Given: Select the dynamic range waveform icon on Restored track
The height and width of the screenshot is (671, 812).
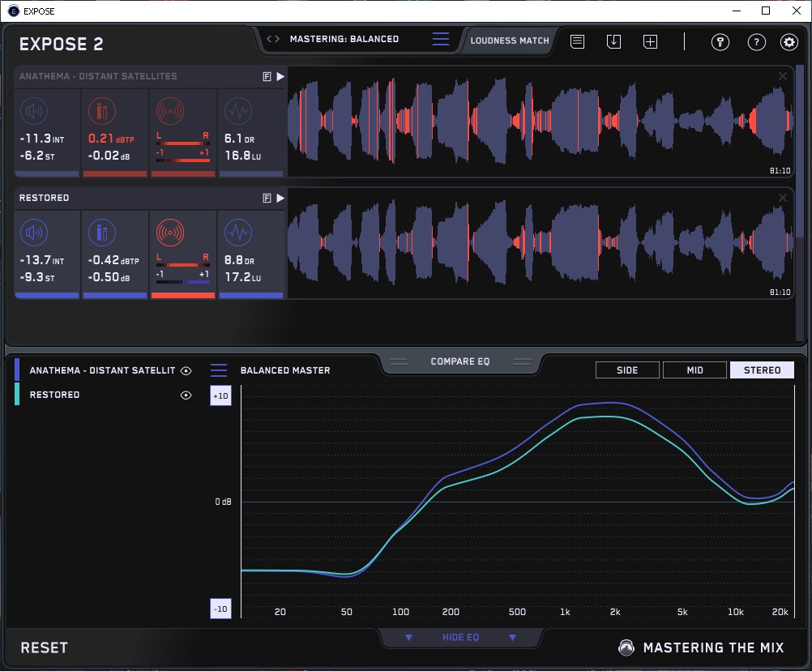Looking at the screenshot, I should (x=237, y=234).
